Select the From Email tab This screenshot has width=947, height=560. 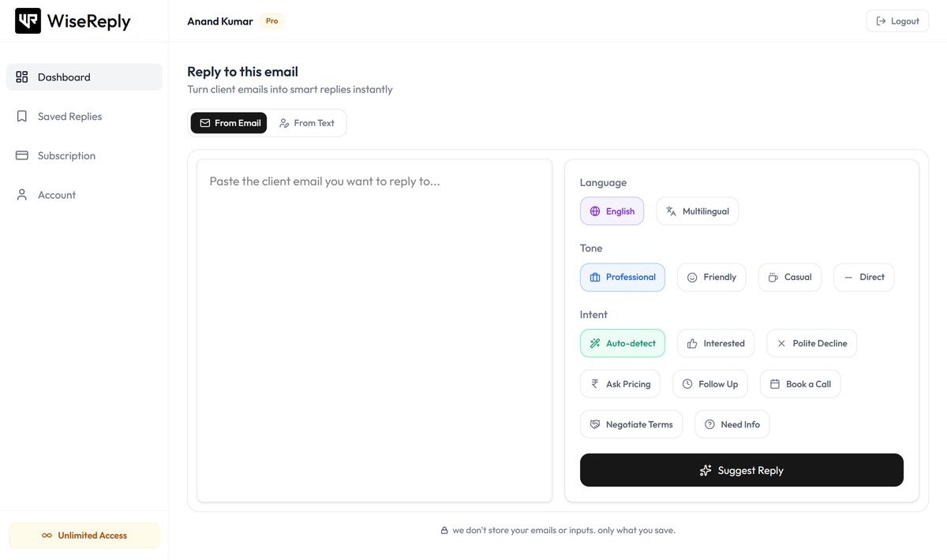click(229, 123)
